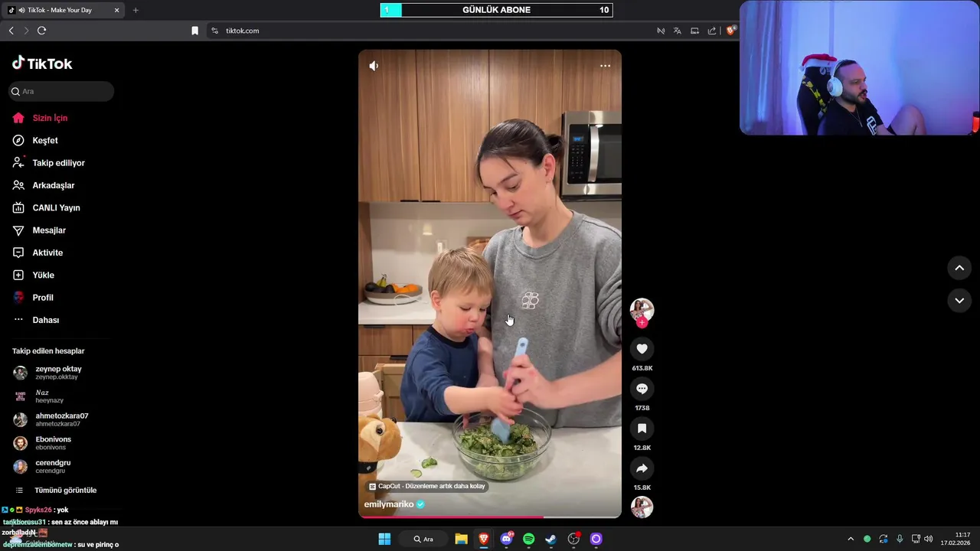Open Takip ediliyor feed
The width and height of the screenshot is (980, 551).
pyautogui.click(x=58, y=163)
